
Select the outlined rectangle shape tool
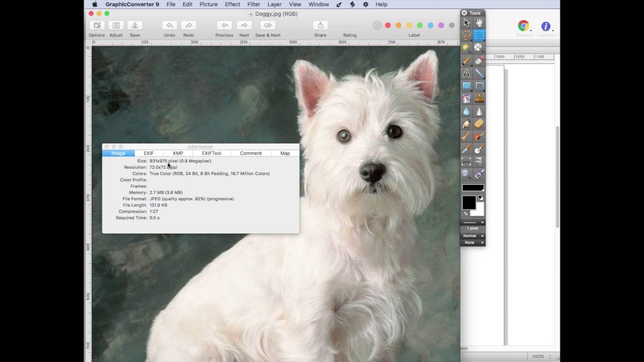click(x=479, y=86)
